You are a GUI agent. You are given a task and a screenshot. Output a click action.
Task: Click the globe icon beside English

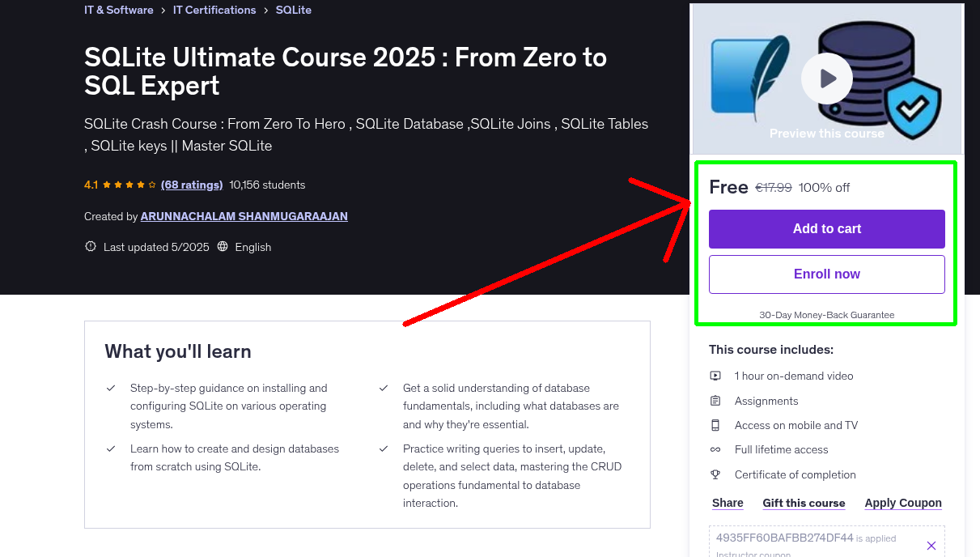pos(223,246)
